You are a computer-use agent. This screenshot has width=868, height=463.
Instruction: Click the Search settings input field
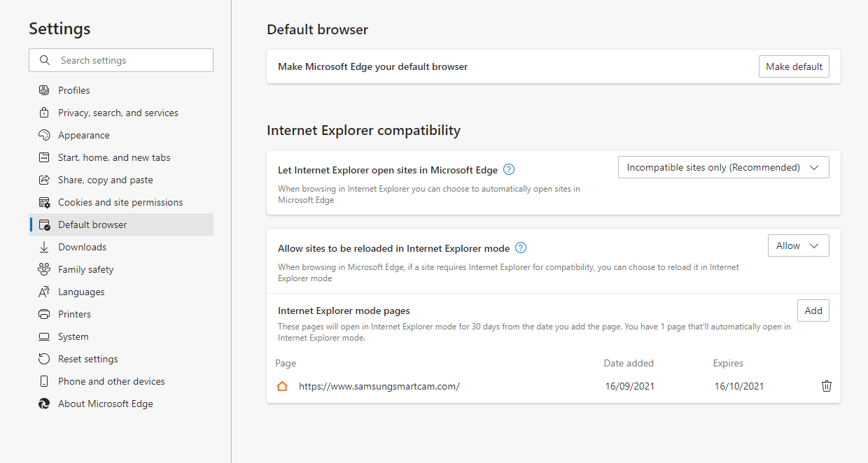tap(121, 60)
